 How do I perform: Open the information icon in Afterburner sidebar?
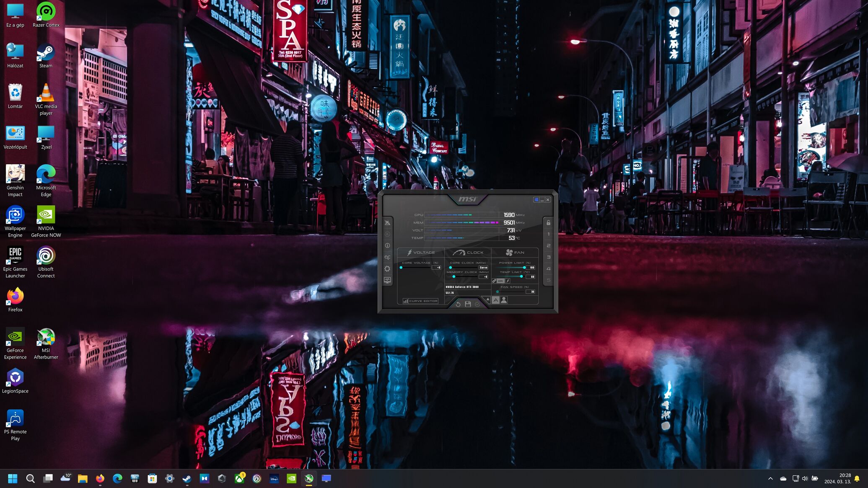(x=387, y=246)
